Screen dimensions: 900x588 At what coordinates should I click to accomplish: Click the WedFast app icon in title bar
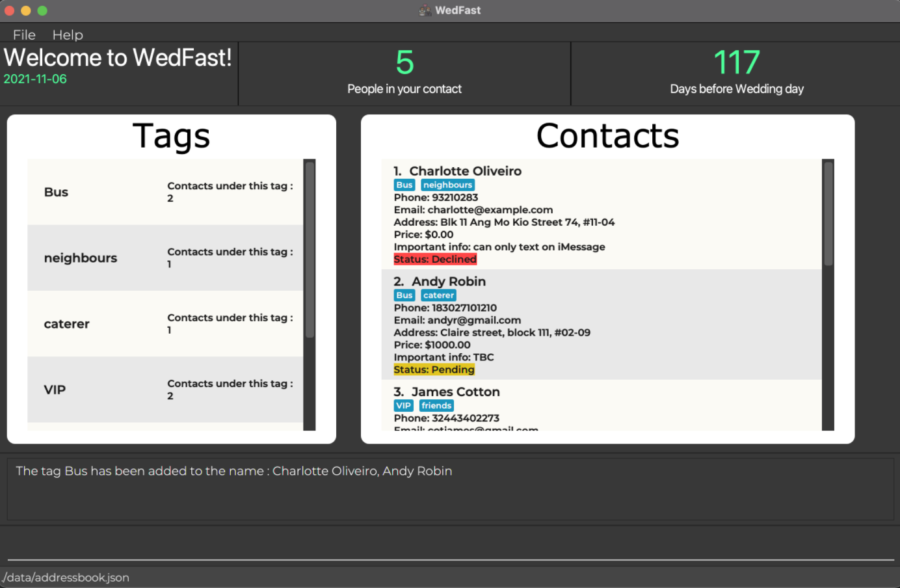click(425, 10)
